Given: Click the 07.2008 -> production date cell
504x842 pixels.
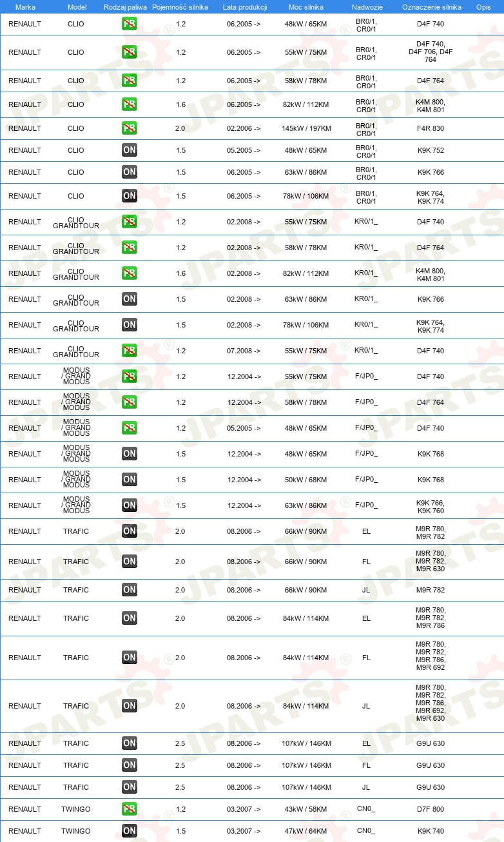Looking at the screenshot, I should (244, 351).
